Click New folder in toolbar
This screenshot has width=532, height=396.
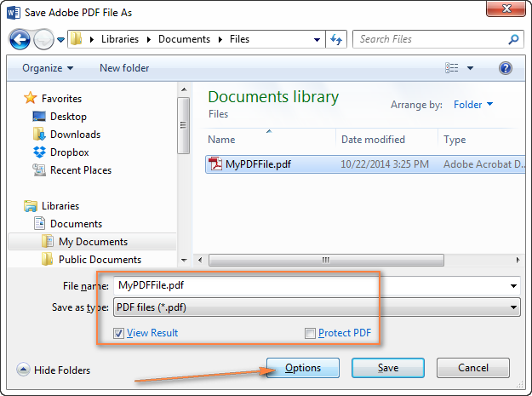click(124, 68)
